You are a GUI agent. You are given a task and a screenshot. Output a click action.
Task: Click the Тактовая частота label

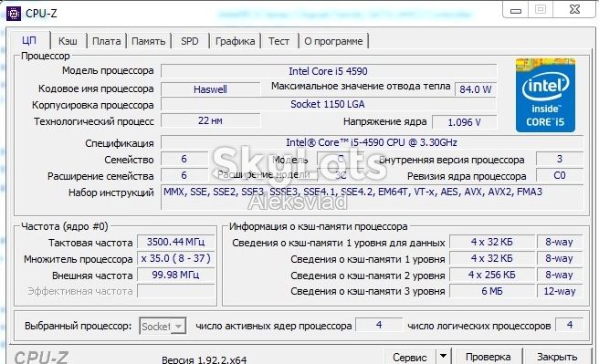(x=90, y=243)
